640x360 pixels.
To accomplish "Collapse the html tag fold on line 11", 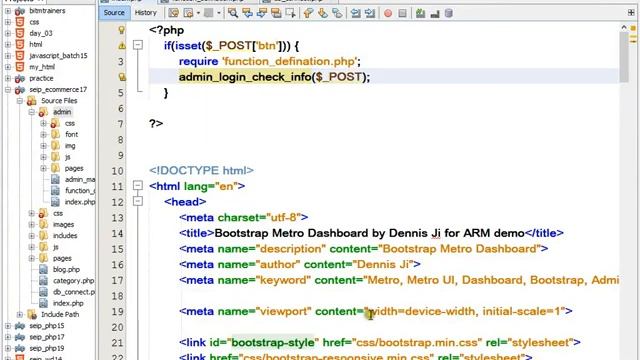I will [x=138, y=186].
